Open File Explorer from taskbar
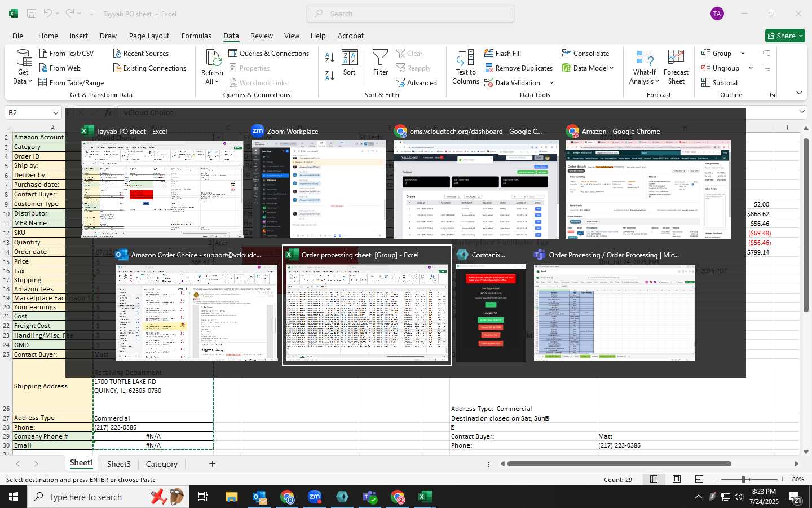 point(232,497)
